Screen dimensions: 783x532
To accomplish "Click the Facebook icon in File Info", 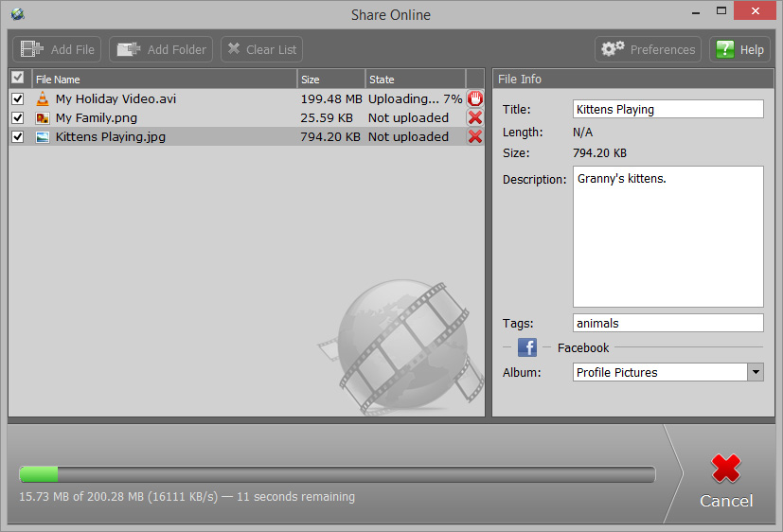I will click(527, 347).
